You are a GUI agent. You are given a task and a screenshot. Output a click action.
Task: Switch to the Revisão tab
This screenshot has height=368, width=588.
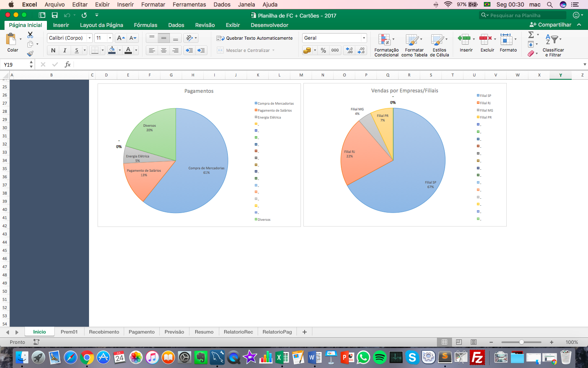205,25
